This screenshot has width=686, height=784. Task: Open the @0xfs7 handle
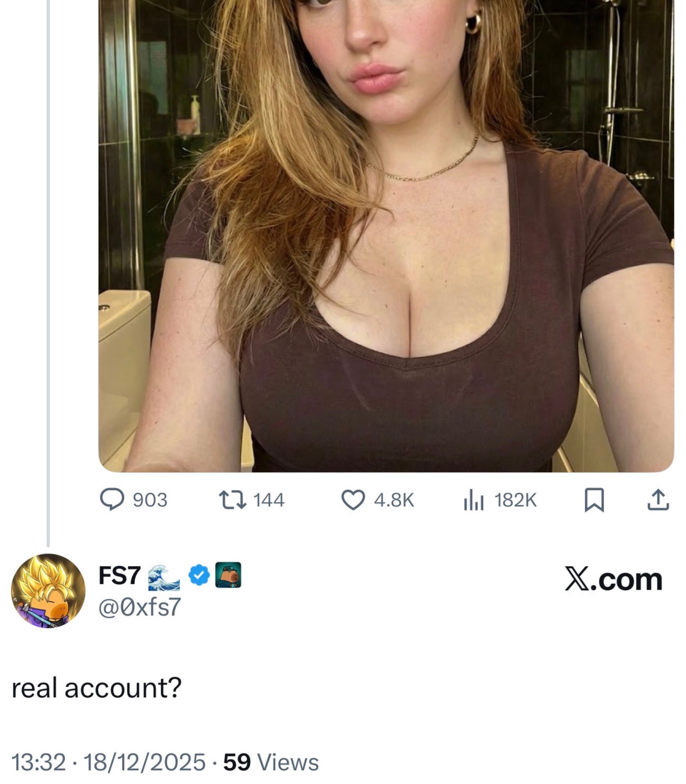pyautogui.click(x=139, y=607)
